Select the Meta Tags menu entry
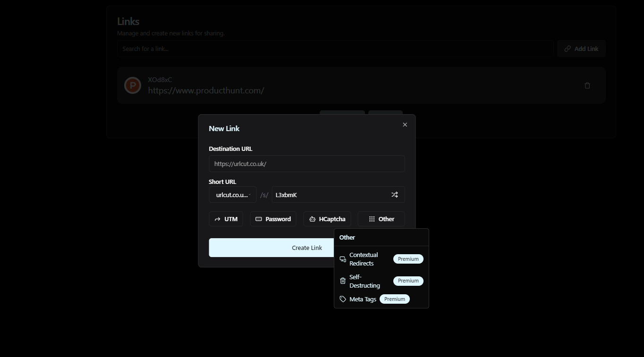This screenshot has height=357, width=644. [x=381, y=299]
